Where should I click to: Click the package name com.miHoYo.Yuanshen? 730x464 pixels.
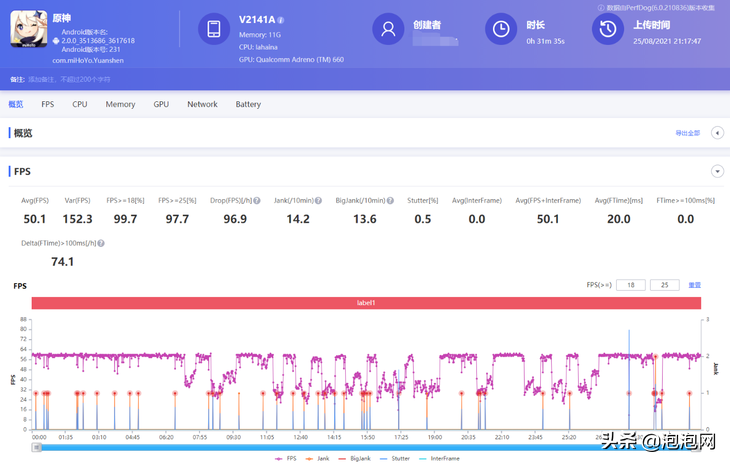(88, 61)
